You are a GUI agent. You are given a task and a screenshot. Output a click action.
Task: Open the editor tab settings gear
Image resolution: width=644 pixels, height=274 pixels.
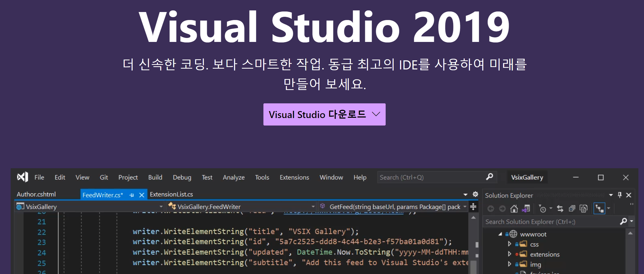(475, 194)
